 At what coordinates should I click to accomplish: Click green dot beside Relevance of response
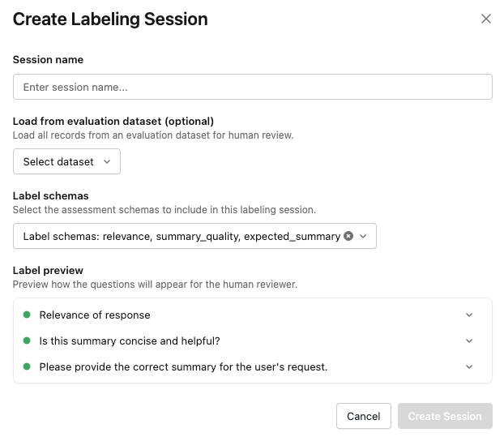[x=27, y=315]
